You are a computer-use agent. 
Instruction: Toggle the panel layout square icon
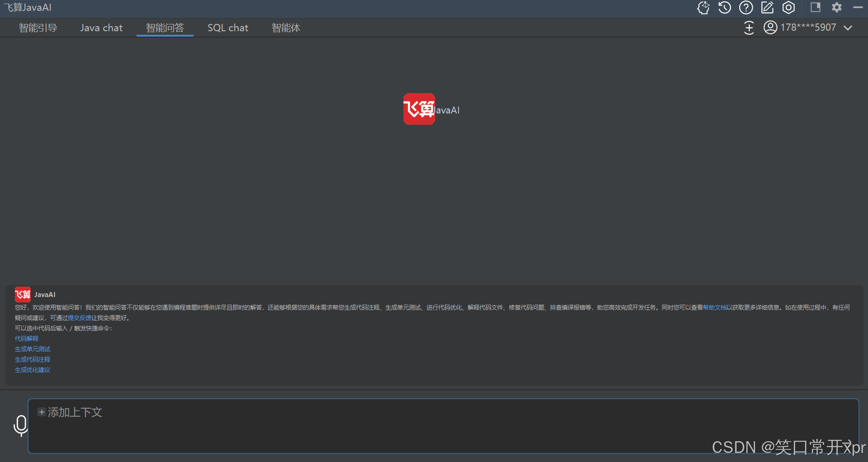point(816,7)
